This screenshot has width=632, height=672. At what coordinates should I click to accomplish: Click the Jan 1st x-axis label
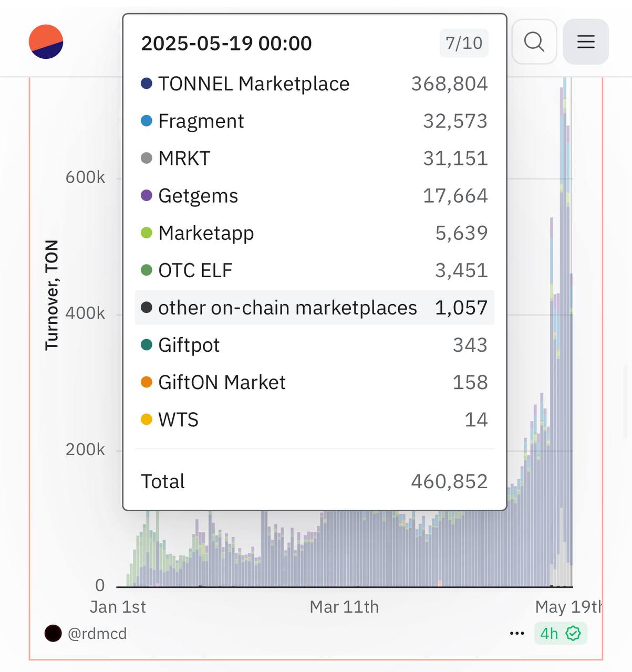click(x=118, y=607)
